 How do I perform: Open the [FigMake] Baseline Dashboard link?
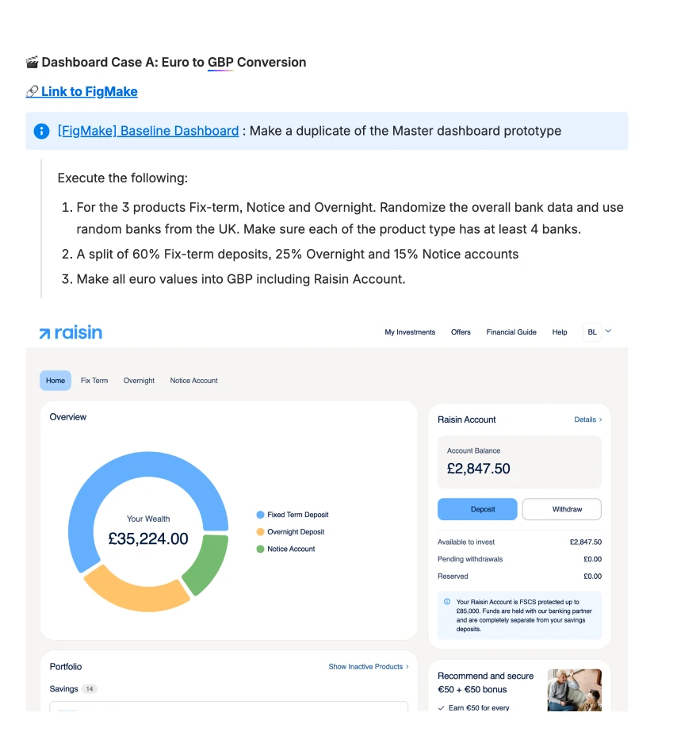(x=148, y=131)
